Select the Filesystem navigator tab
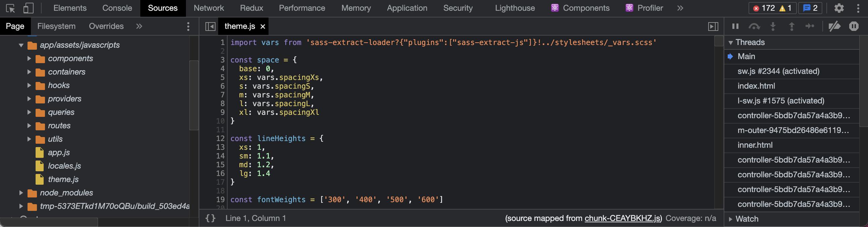Screen dimensions: 868x227 click(56, 26)
